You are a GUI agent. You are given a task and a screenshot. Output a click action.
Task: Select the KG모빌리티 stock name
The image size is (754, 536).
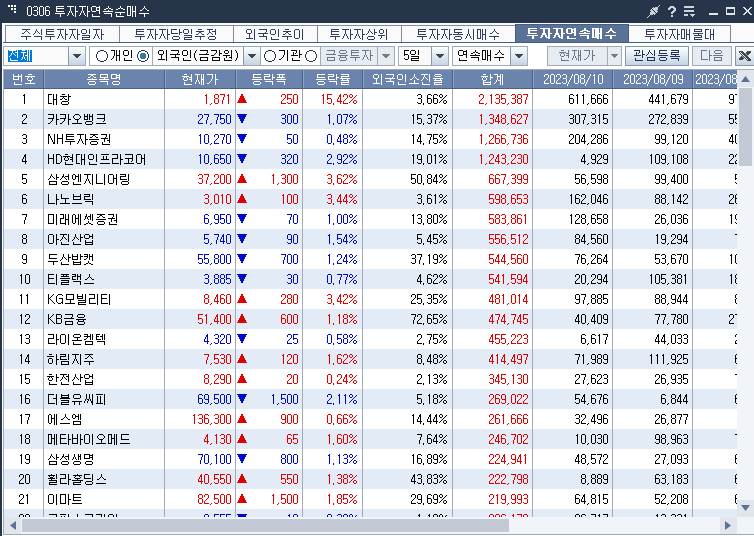pyautogui.click(x=79, y=299)
